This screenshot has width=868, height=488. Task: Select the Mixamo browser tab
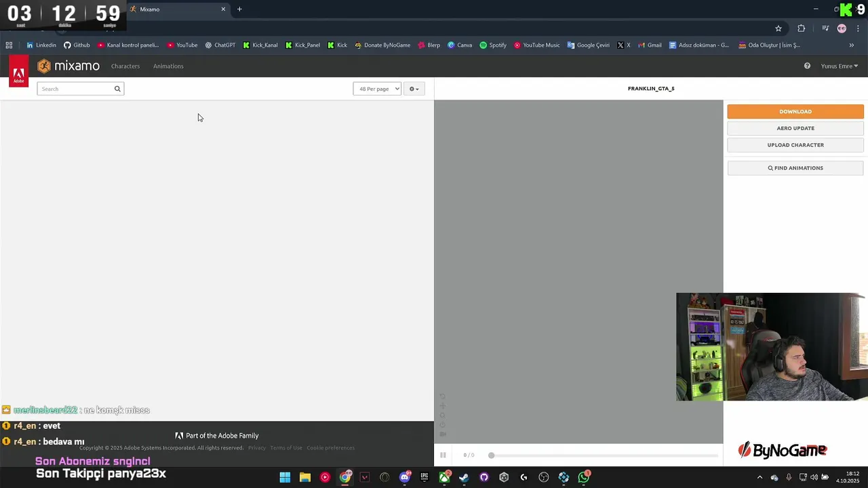[178, 9]
